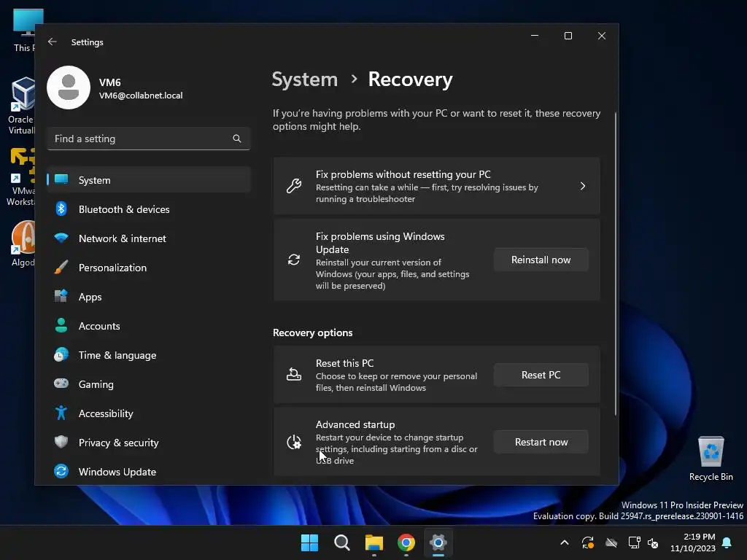Click the muted volume tray icon
The width and height of the screenshot is (747, 560).
(653, 542)
